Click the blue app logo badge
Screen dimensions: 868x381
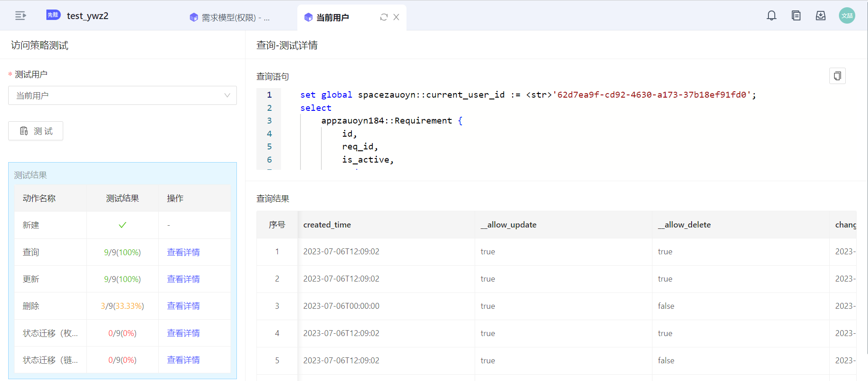(x=53, y=15)
